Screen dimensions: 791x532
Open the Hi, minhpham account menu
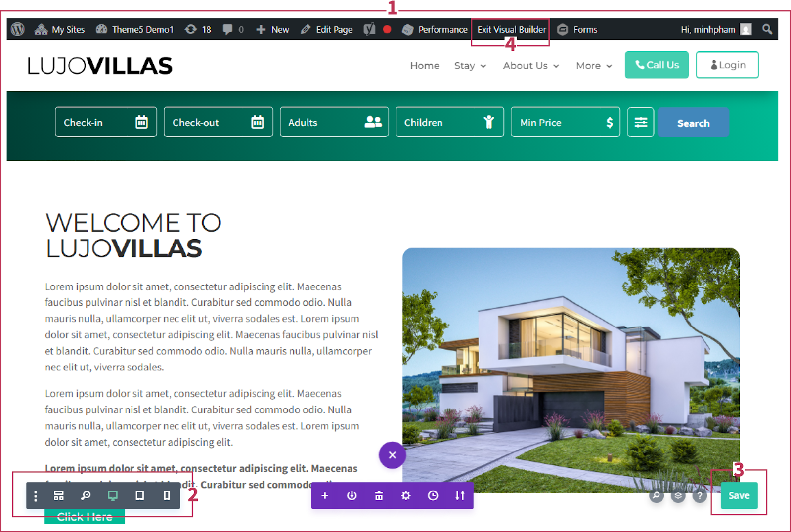click(716, 29)
